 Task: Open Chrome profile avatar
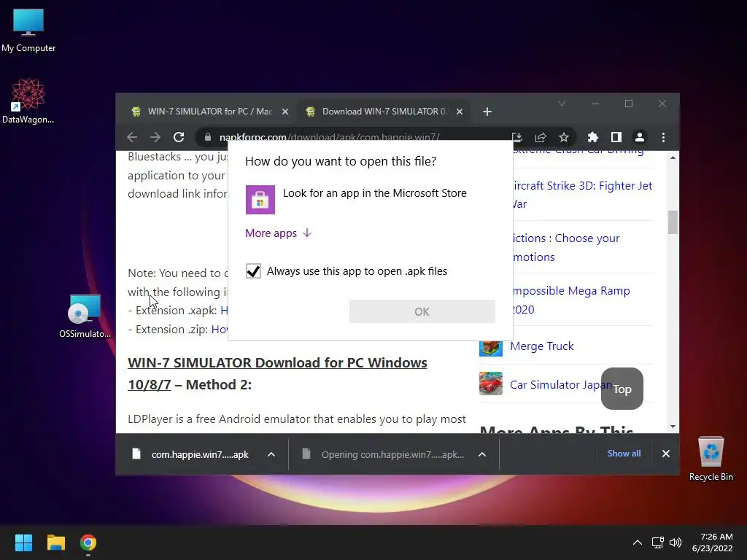(639, 137)
